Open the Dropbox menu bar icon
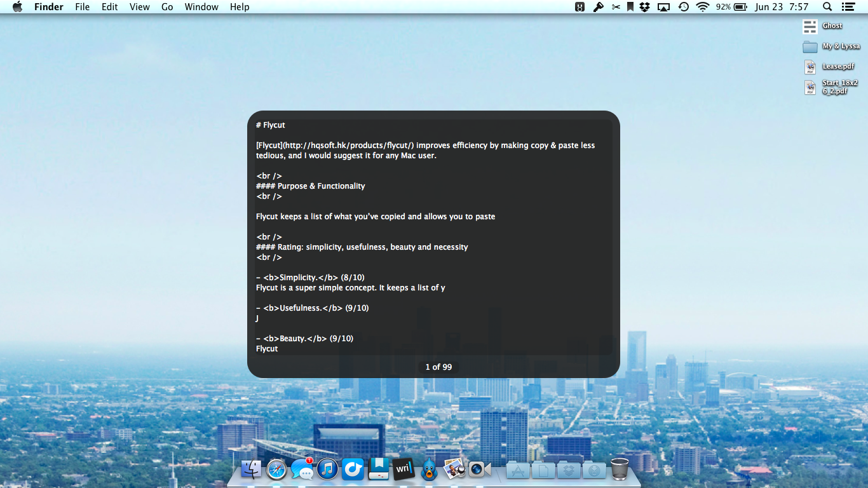The height and width of the screenshot is (488, 868). (645, 7)
